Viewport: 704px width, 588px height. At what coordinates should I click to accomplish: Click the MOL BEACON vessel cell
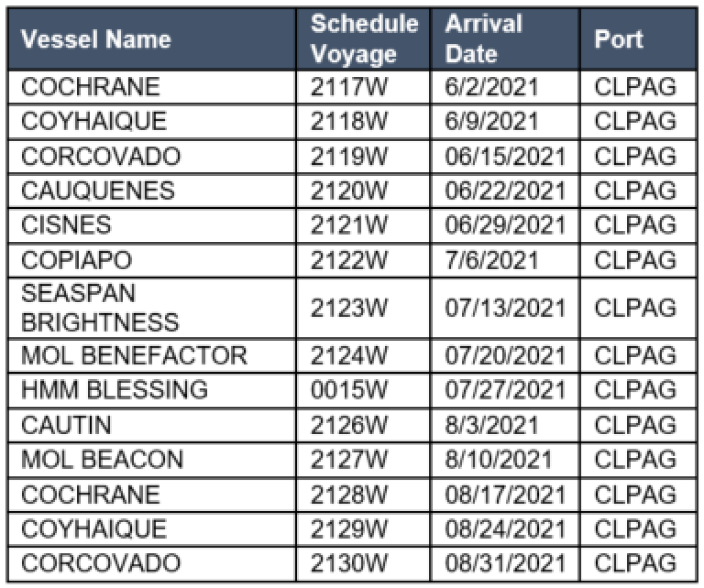point(152,459)
